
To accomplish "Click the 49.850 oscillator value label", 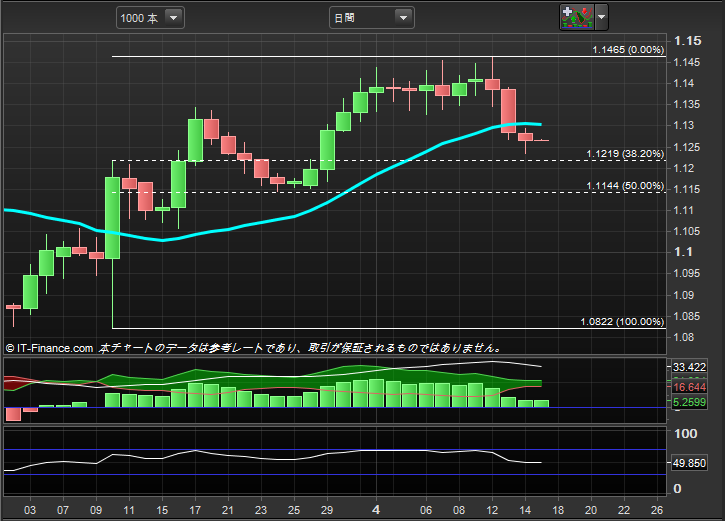I will click(x=689, y=463).
